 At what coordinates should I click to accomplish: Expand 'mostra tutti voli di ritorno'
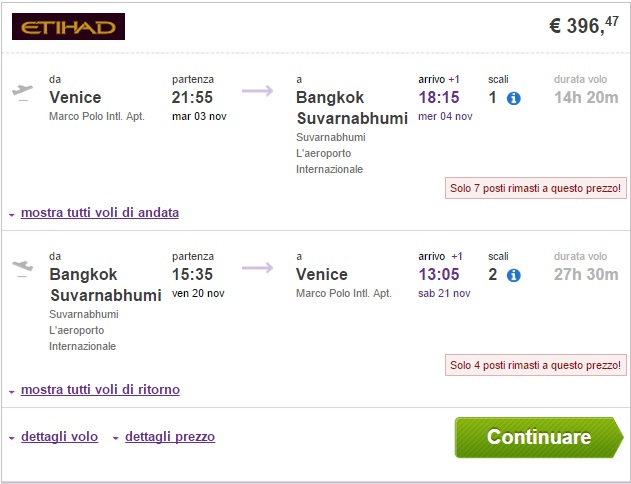[x=100, y=389]
